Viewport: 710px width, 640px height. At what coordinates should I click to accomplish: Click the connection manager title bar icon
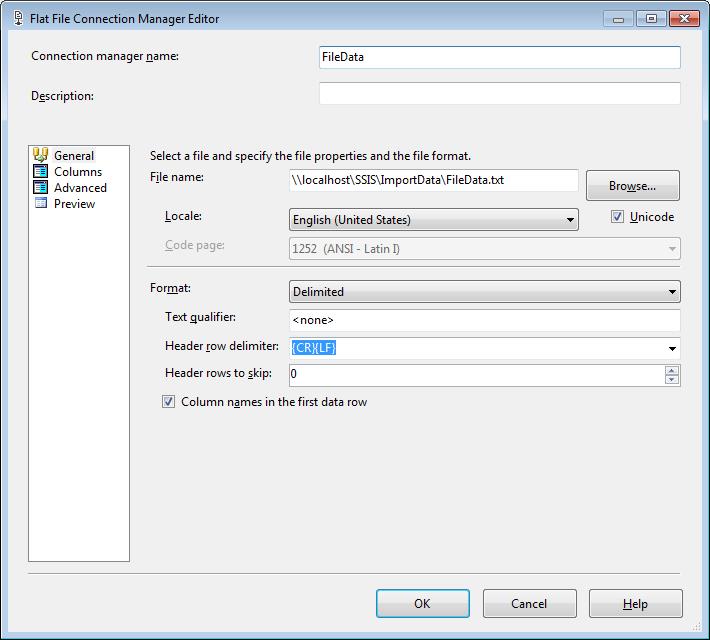18,18
